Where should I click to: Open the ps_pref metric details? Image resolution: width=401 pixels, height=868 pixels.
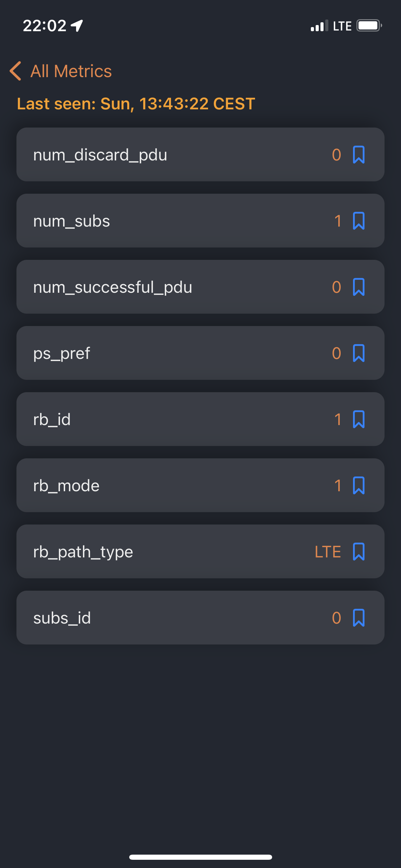point(200,353)
